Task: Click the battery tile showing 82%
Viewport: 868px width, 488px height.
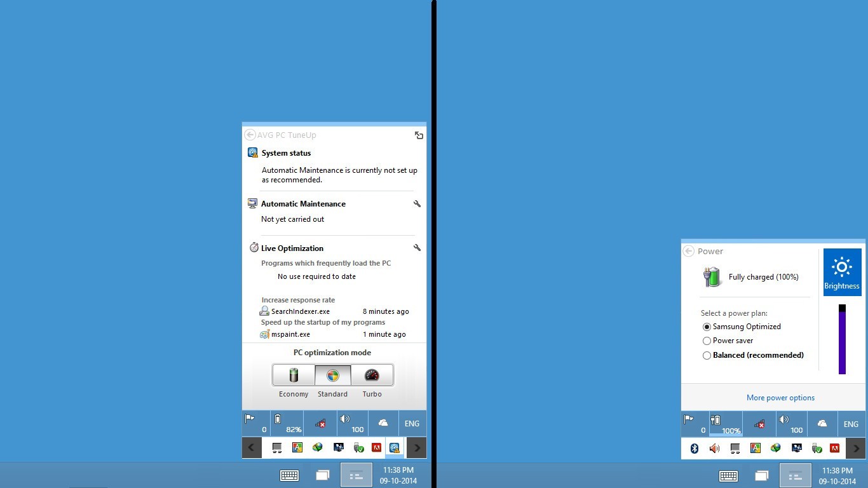Action: click(x=287, y=423)
